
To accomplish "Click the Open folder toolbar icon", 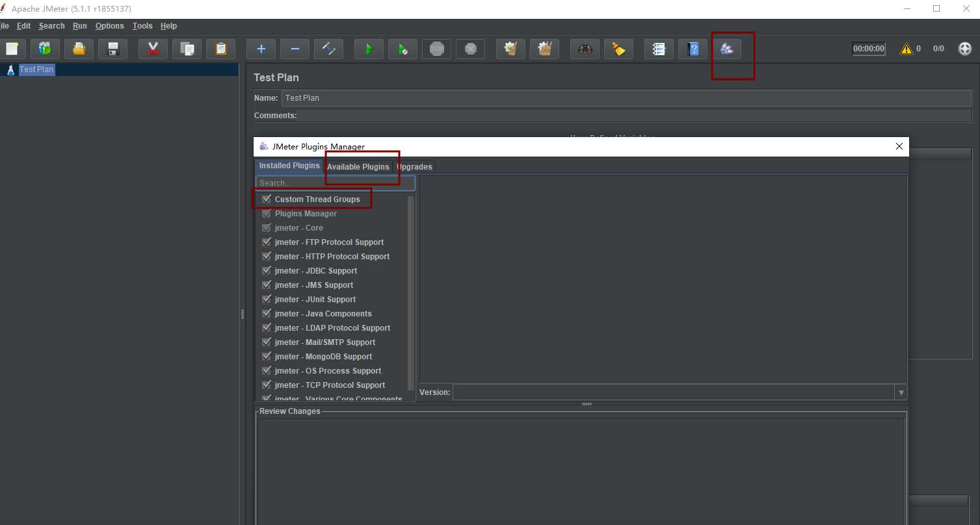I will tap(79, 49).
